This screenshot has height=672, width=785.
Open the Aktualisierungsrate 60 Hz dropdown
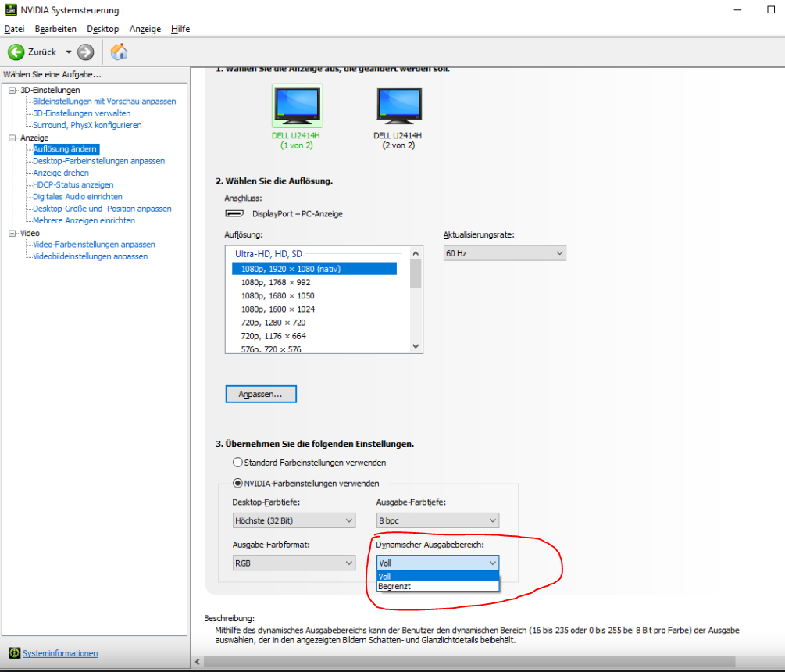click(x=505, y=253)
